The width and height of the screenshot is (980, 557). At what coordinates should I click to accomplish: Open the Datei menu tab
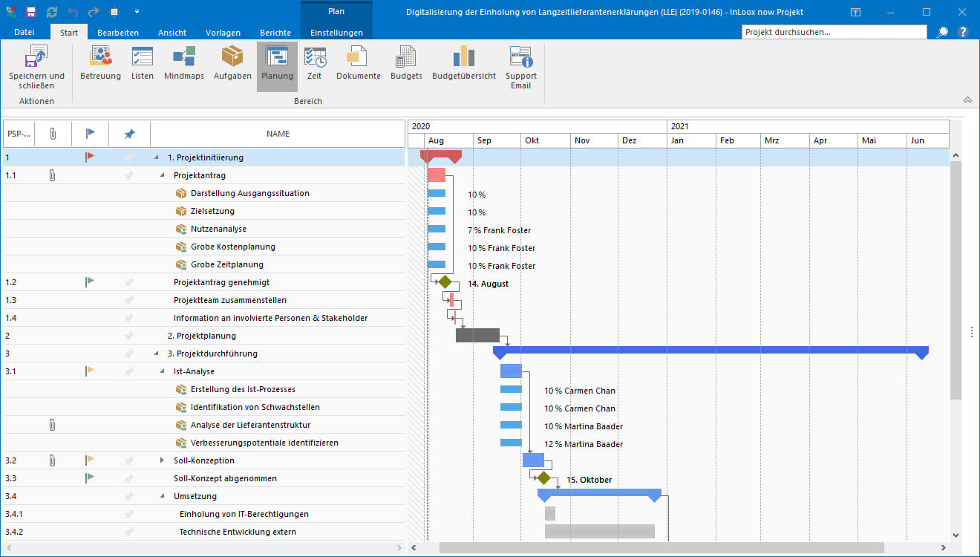coord(24,33)
